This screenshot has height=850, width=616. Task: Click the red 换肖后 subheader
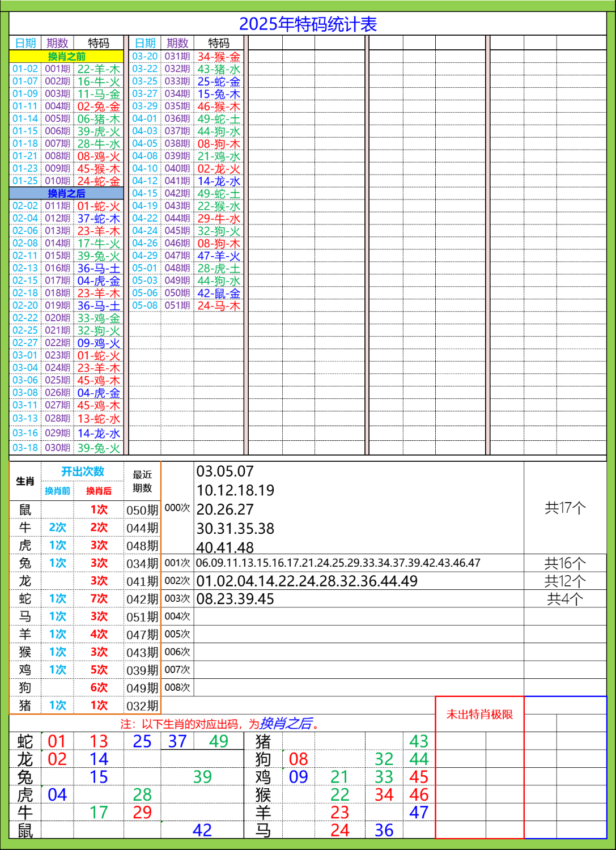(x=100, y=491)
